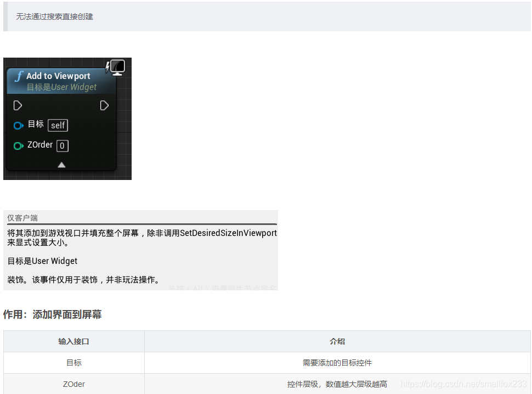Click the Add to Viewport node title
Image resolution: width=532 pixels, height=394 pixels.
[x=58, y=76]
